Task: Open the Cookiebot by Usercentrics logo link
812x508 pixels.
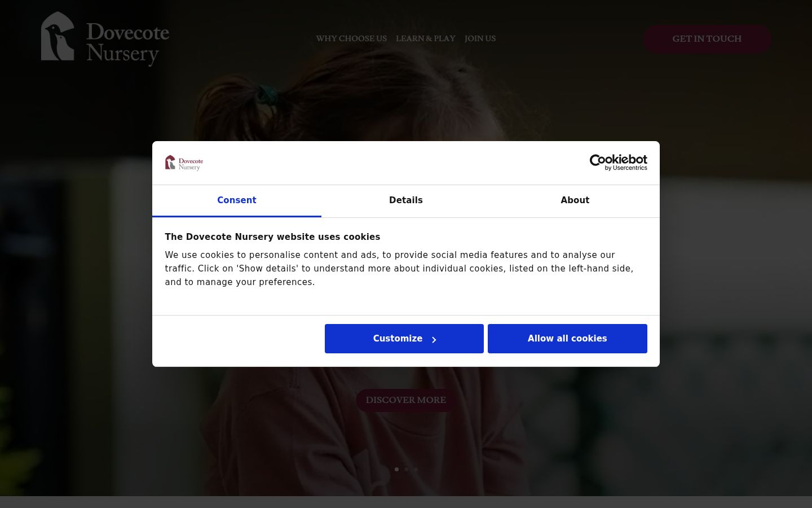Action: tap(618, 163)
